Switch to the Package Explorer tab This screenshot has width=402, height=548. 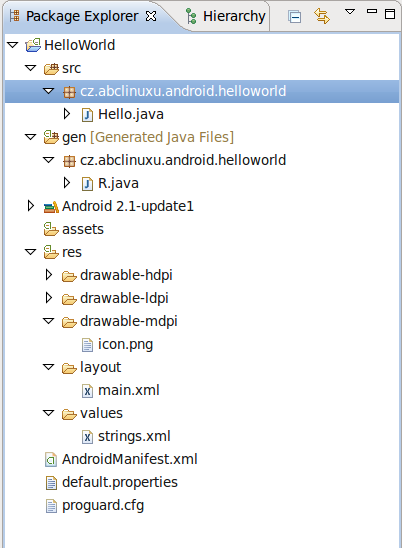coord(82,16)
